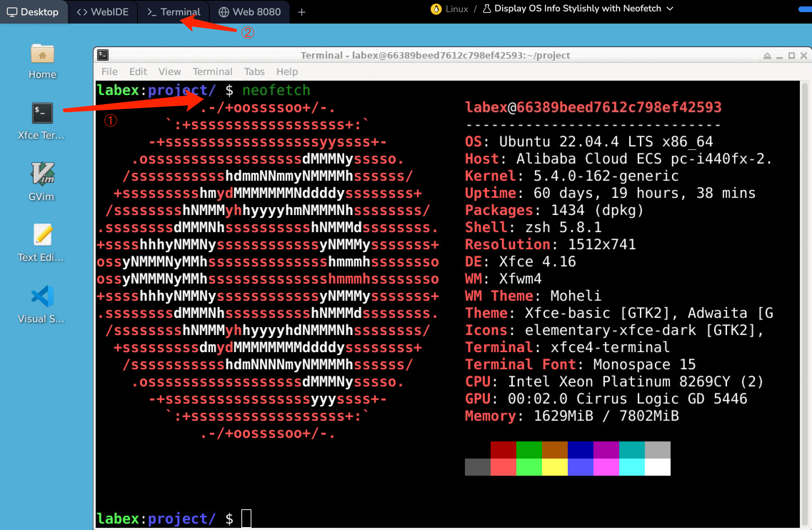Click the 'OS: Ubuntu 22.04.4 LTS' line
The height and width of the screenshot is (530, 812).
pyautogui.click(x=589, y=141)
